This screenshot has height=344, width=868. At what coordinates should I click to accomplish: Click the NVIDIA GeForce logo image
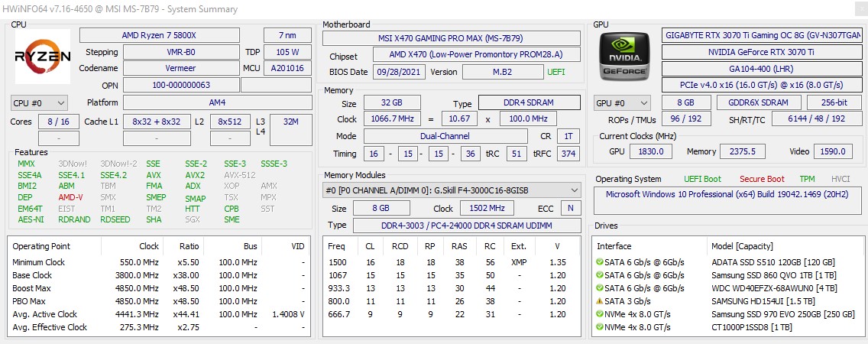click(625, 57)
